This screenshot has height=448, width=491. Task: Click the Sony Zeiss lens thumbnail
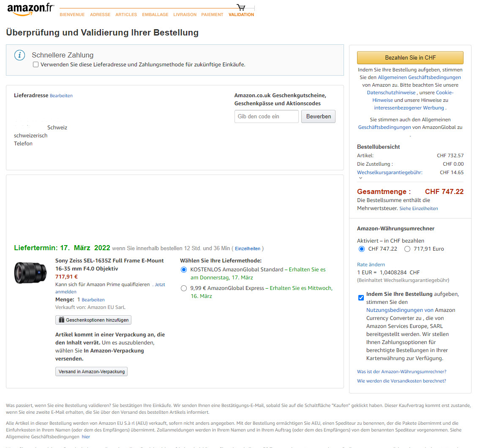pos(30,272)
